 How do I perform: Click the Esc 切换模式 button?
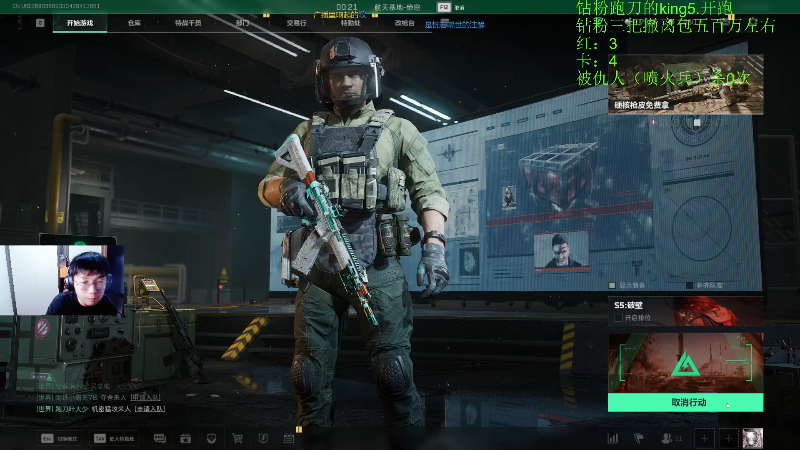(x=59, y=438)
